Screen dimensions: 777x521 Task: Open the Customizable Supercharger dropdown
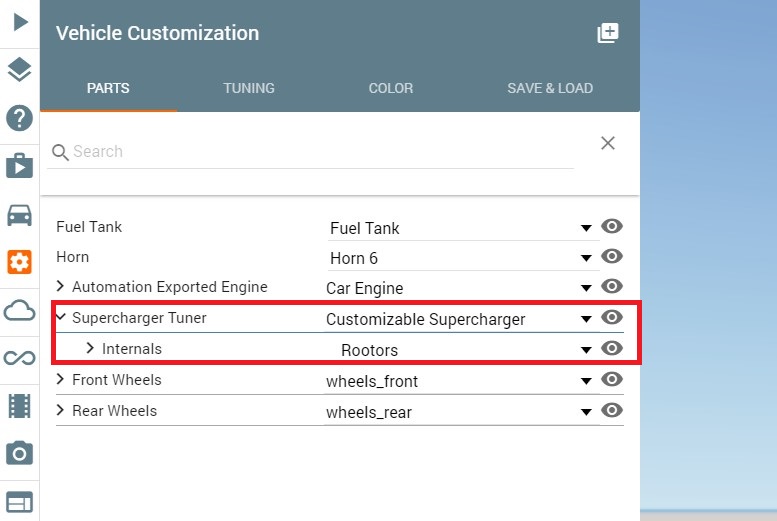461,319
